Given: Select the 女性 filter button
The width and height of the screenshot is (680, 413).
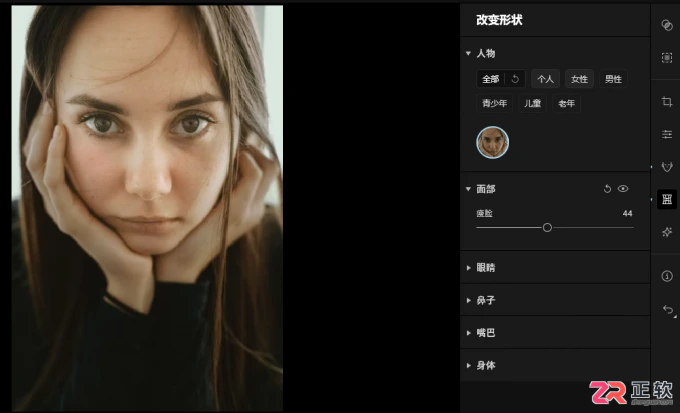Looking at the screenshot, I should click(579, 79).
